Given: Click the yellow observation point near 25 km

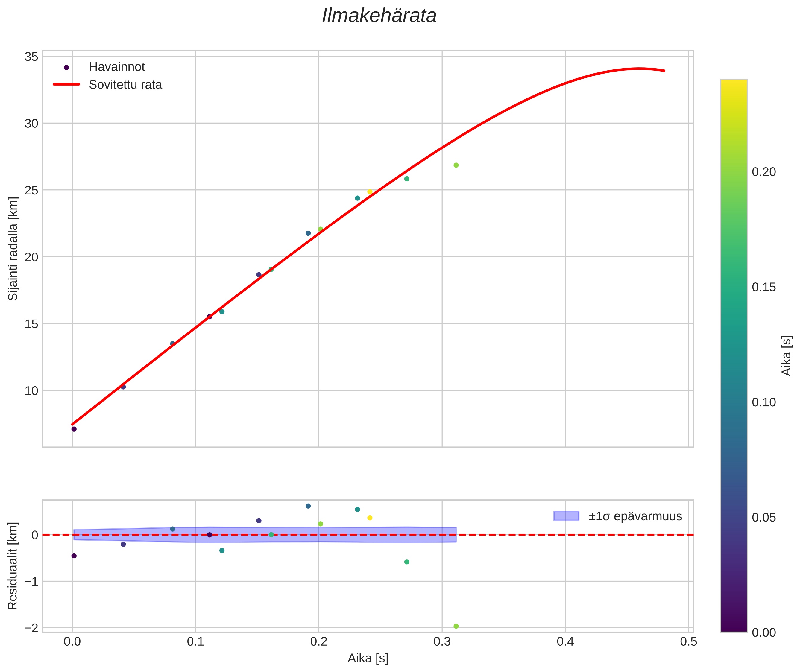Looking at the screenshot, I should pos(369,191).
